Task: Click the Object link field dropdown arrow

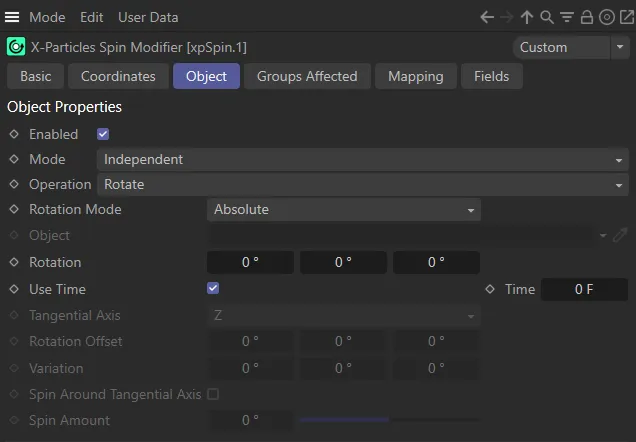Action: point(603,235)
